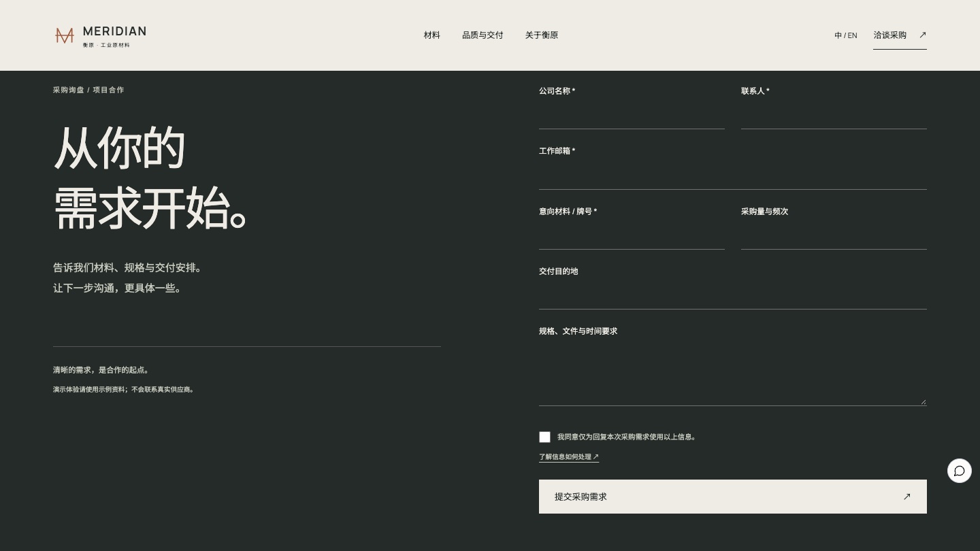This screenshot has height=551, width=980.
Task: Select the 采购量与频次 input
Action: tap(834, 235)
